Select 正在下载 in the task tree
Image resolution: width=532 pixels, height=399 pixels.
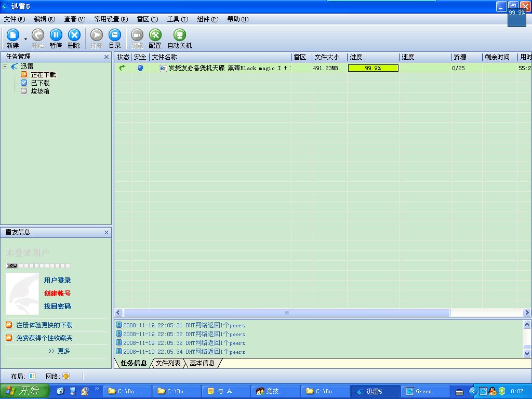pos(43,75)
